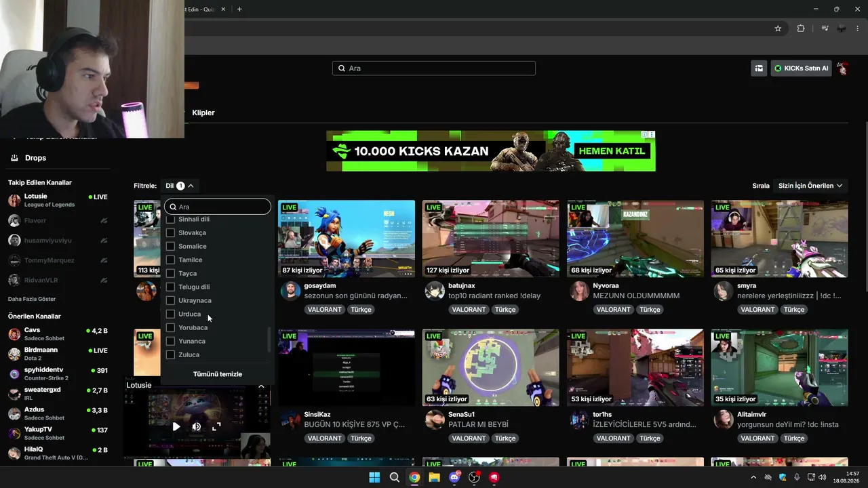This screenshot has width=868, height=488.
Task: Check the Urduca language checkbox
Action: pyautogui.click(x=170, y=314)
